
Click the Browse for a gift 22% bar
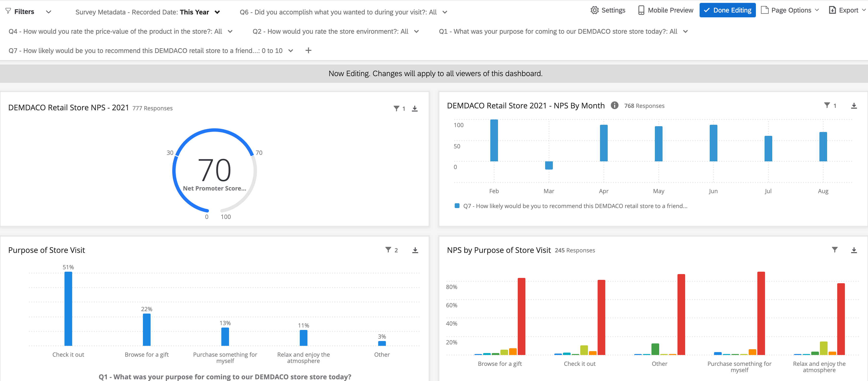click(x=147, y=330)
